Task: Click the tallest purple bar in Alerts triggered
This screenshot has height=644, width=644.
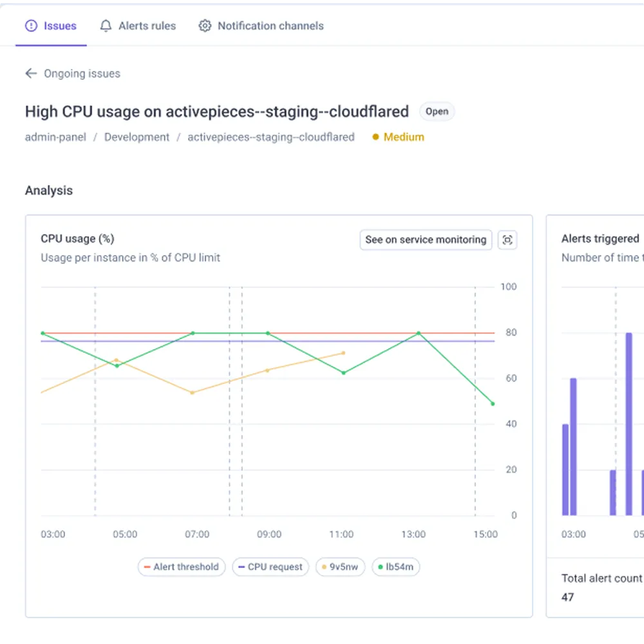Action: 629,424
